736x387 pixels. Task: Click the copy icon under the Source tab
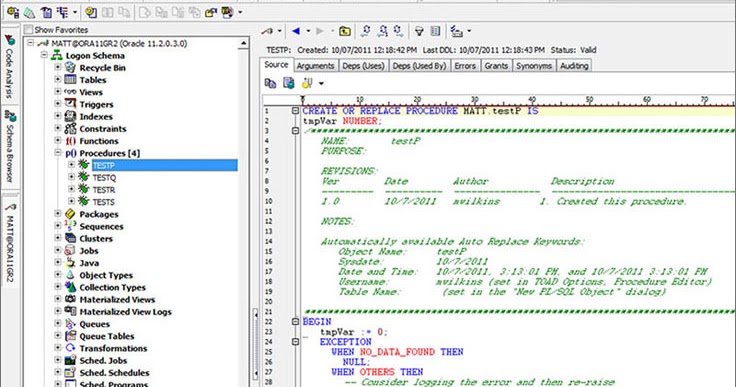[270, 84]
